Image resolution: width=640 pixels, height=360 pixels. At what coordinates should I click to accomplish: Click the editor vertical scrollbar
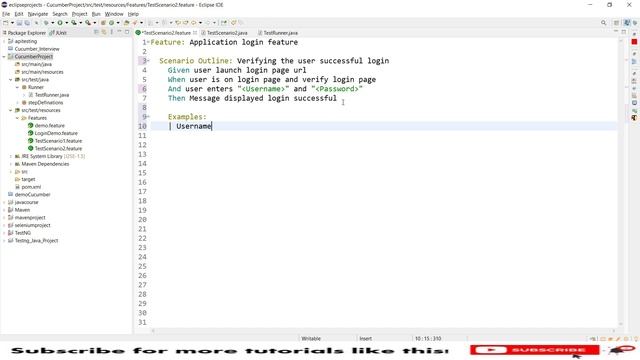point(621,182)
